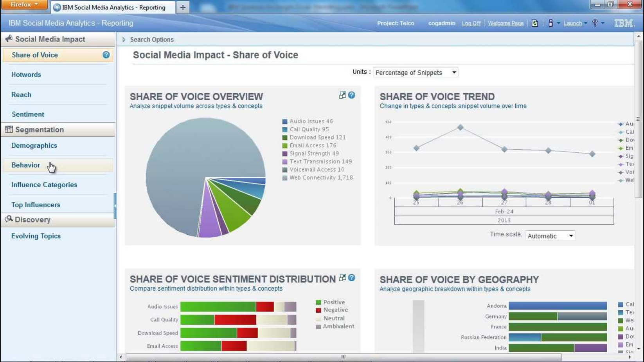
Task: Collapse the left navigation sidebar handle
Action: coord(115,206)
